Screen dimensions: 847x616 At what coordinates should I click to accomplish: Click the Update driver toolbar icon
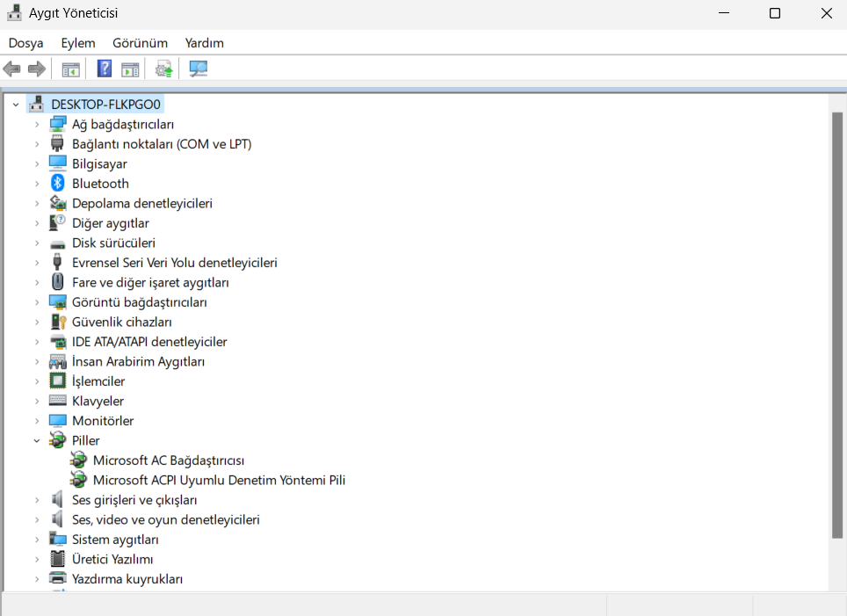tap(163, 69)
